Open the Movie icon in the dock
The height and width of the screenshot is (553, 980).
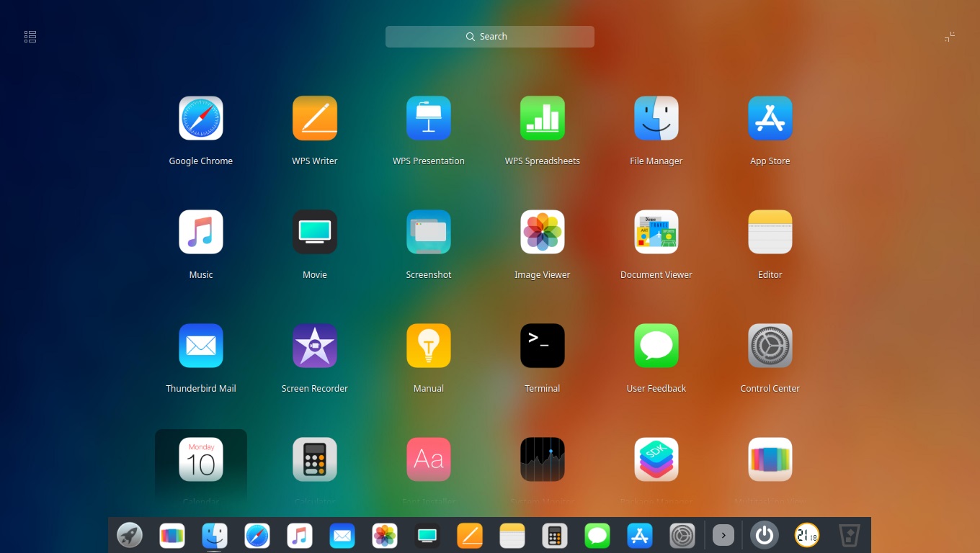[x=427, y=535]
